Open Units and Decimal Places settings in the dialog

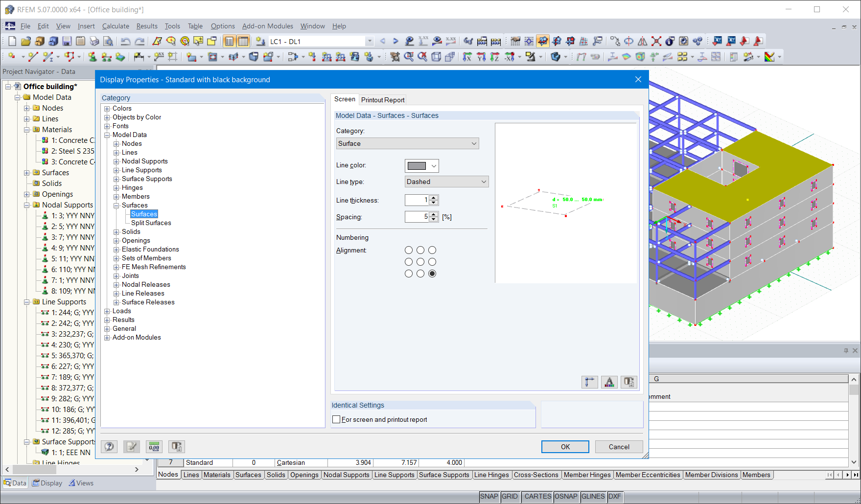pos(154,446)
